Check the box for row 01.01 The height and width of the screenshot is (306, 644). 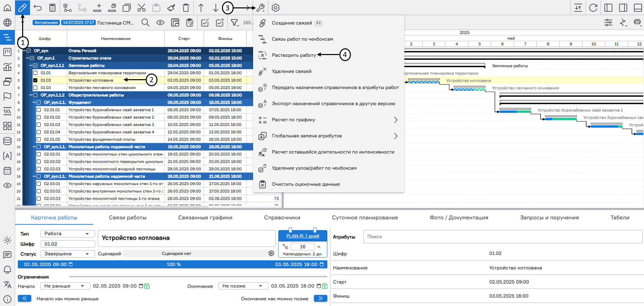tap(35, 73)
